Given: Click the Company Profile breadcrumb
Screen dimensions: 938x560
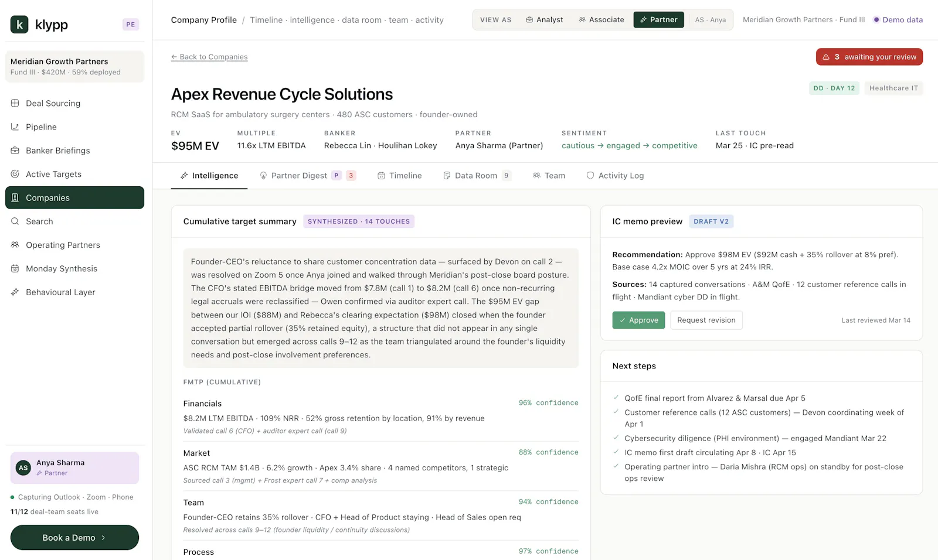Looking at the screenshot, I should pyautogui.click(x=204, y=20).
